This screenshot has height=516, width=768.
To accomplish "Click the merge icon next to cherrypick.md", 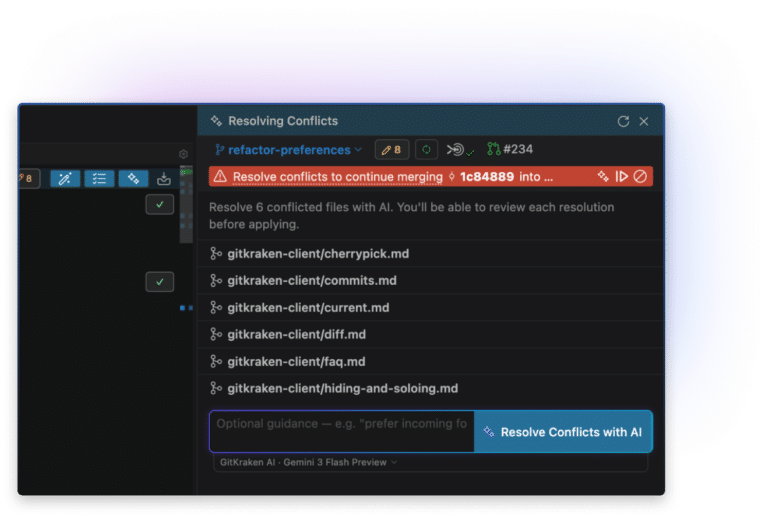I will pos(216,254).
